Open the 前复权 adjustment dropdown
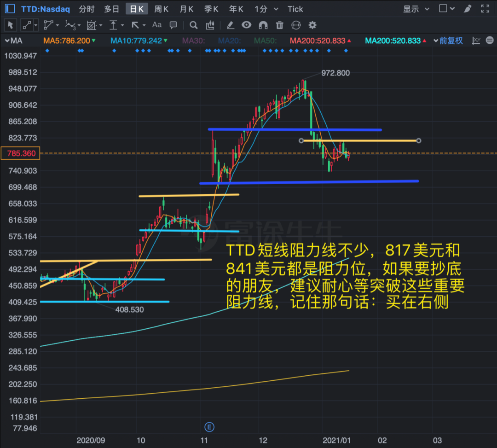Screen dimensions: 497x448 (x=448, y=41)
